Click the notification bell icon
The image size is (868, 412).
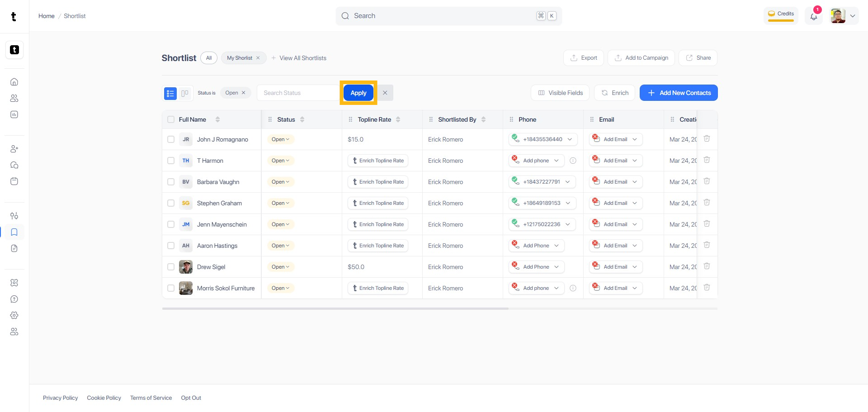coord(813,17)
